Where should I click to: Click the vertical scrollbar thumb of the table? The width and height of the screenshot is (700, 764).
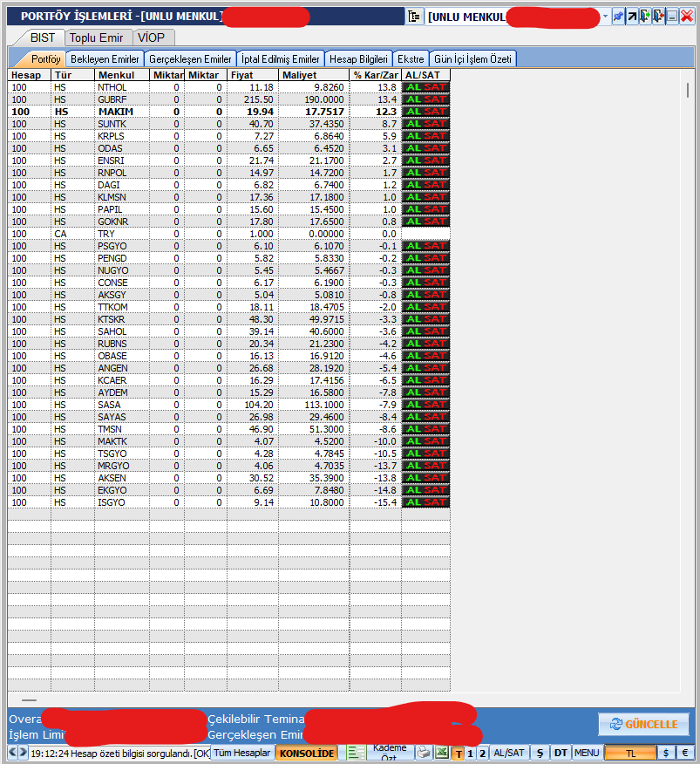click(687, 90)
